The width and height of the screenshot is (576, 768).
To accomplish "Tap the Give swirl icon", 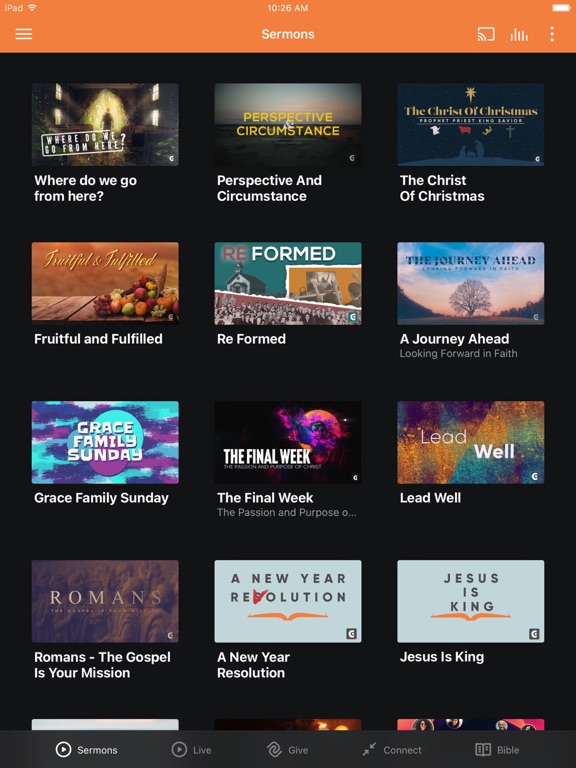I will pyautogui.click(x=274, y=749).
